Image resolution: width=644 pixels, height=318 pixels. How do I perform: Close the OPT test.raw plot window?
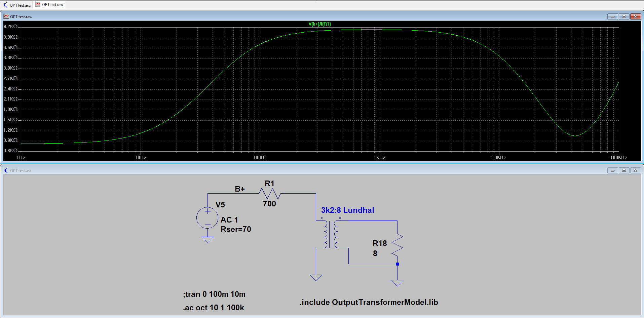635,16
